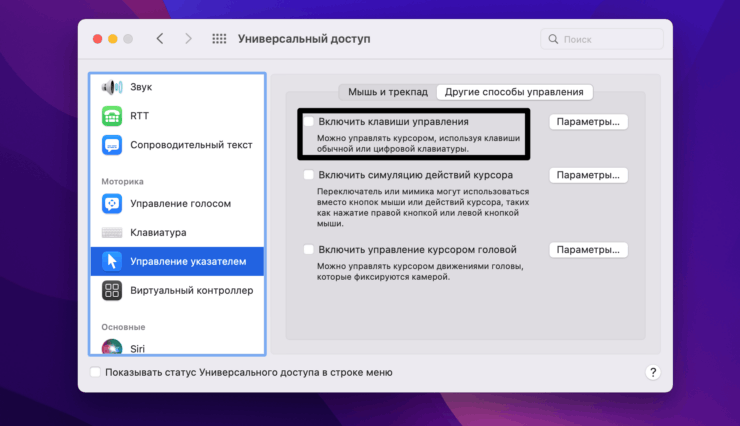Screen dimensions: 740x426
Task: Click the Управление голосом icon
Action: [112, 204]
